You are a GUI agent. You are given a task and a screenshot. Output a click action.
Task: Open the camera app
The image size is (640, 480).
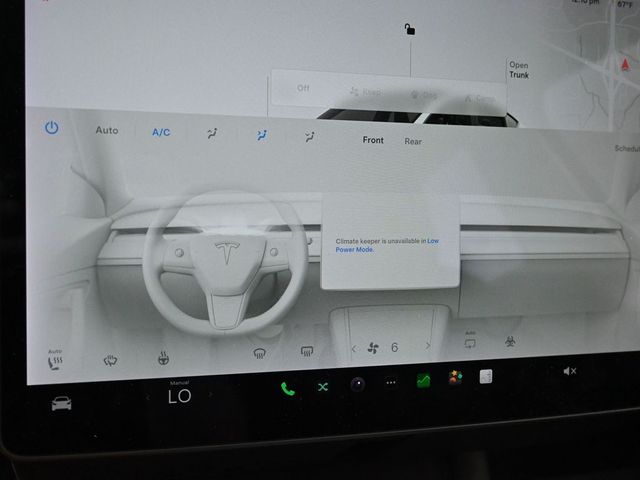[358, 384]
